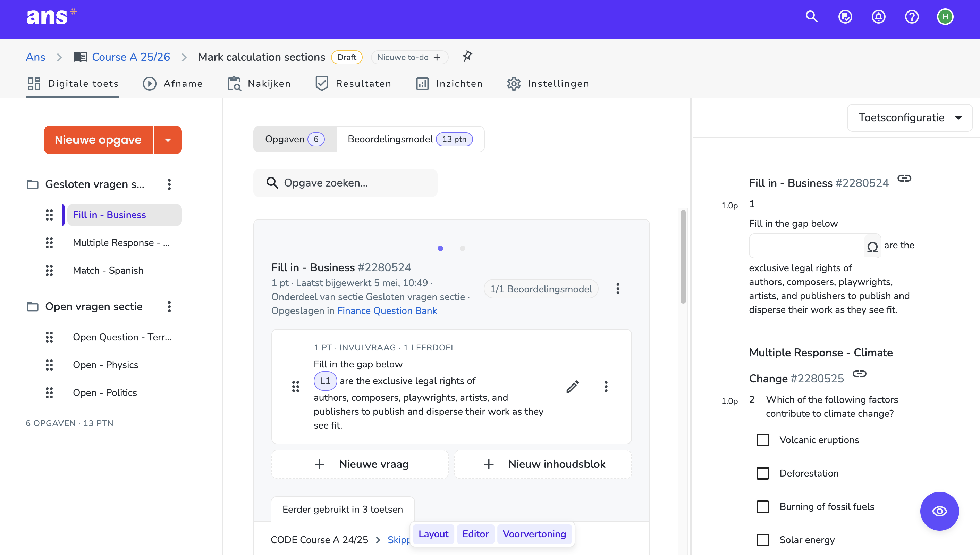Select the Voorvertoning view option
The width and height of the screenshot is (980, 555).
coord(534,534)
